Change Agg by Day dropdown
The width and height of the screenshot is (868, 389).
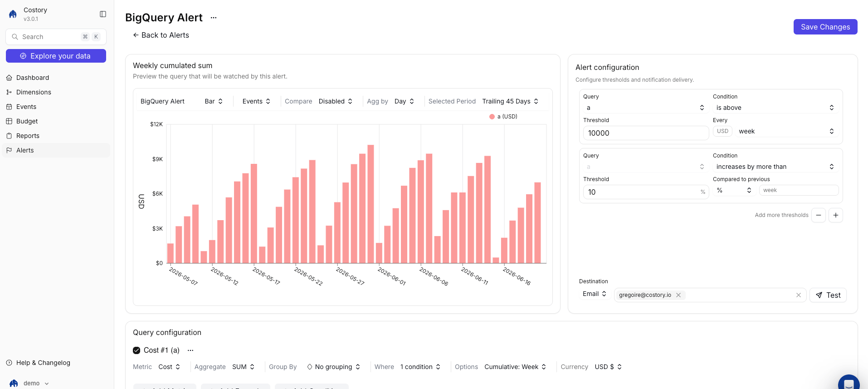[x=404, y=101]
